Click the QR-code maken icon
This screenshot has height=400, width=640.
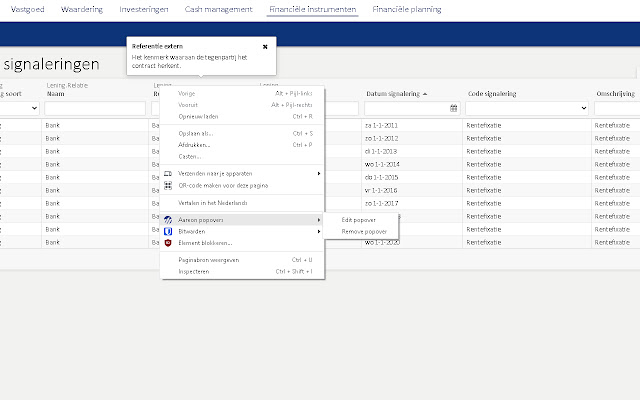(x=168, y=185)
